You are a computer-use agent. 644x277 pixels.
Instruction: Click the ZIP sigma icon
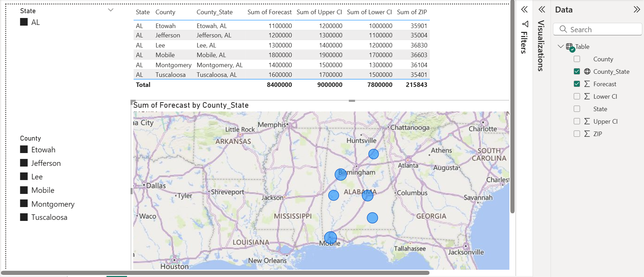[x=587, y=134]
